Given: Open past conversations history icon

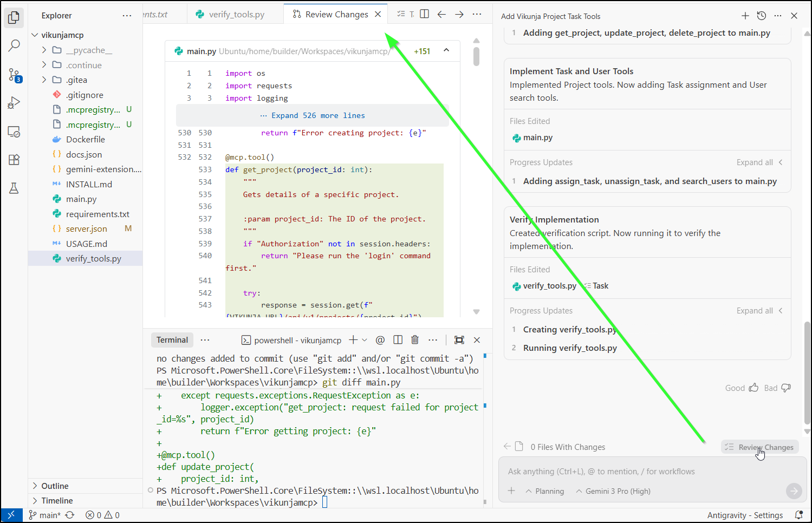Looking at the screenshot, I should click(x=761, y=16).
